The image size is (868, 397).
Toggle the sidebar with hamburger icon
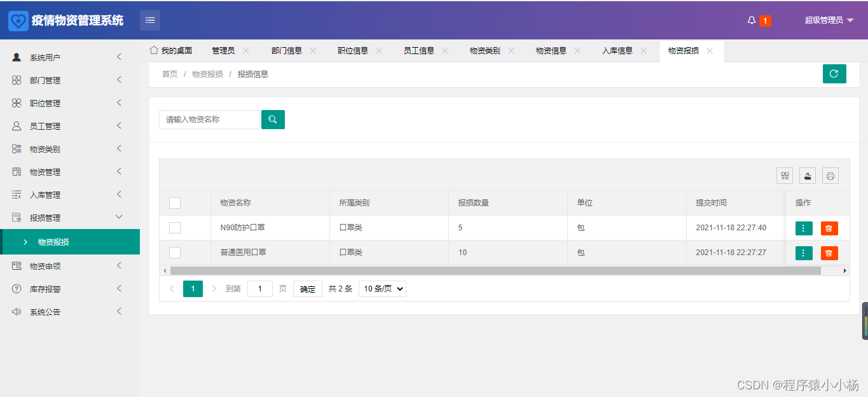[x=150, y=20]
